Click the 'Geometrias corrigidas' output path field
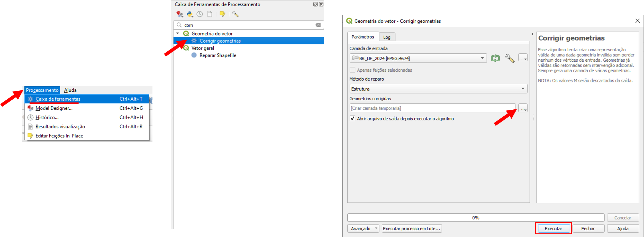Screen dimensions: 644x237 (x=432, y=108)
